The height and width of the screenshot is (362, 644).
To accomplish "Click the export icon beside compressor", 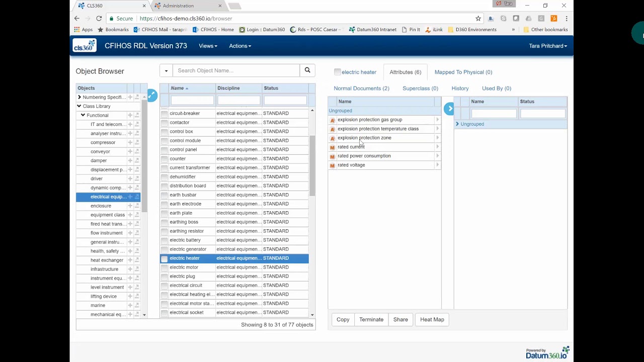I will 137,142.
